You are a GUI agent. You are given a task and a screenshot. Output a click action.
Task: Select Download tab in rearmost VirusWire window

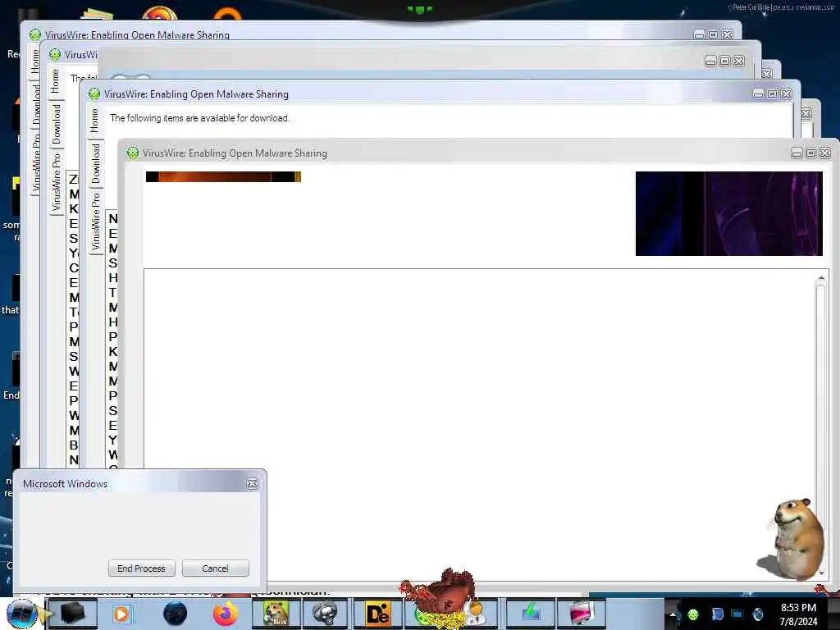(x=36, y=103)
